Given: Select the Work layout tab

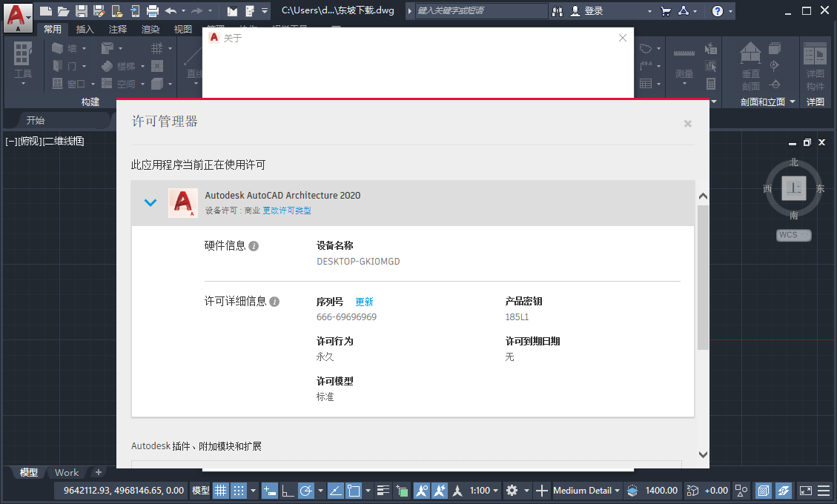Looking at the screenshot, I should [67, 472].
